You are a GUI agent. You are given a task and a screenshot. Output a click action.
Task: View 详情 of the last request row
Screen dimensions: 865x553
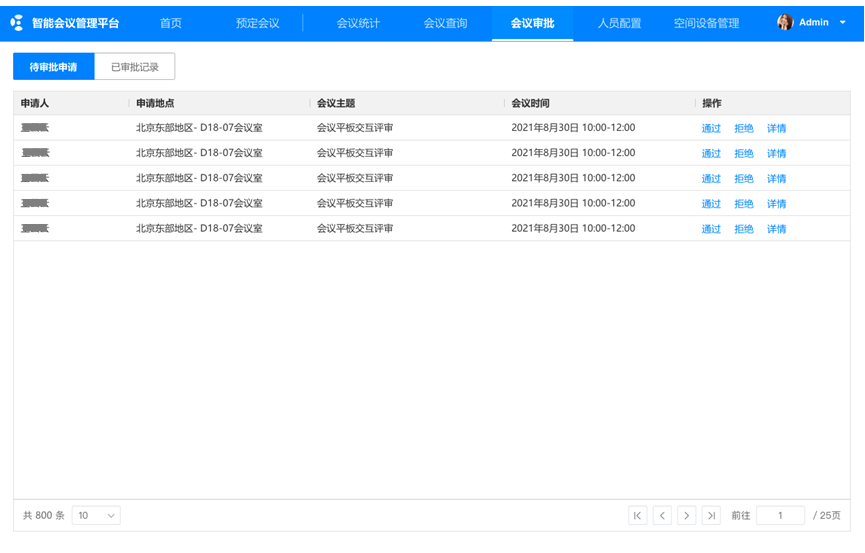776,229
